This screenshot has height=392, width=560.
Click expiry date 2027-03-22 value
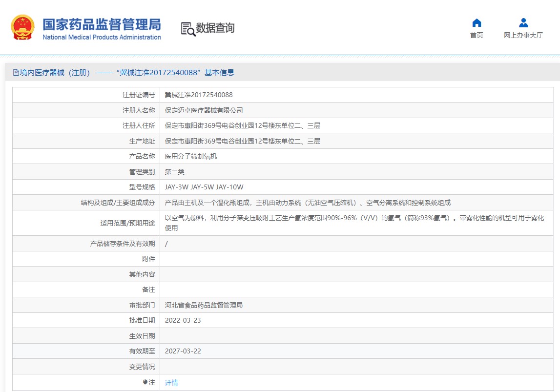click(x=183, y=351)
